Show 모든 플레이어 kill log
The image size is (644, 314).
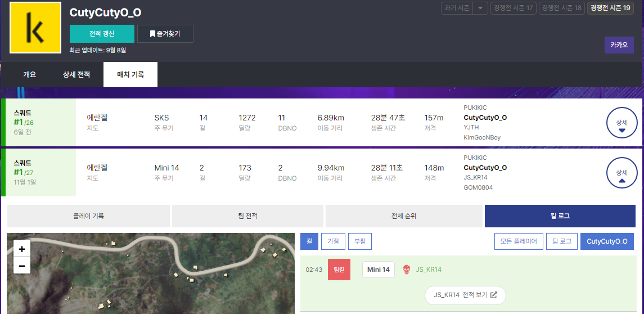[x=519, y=241]
